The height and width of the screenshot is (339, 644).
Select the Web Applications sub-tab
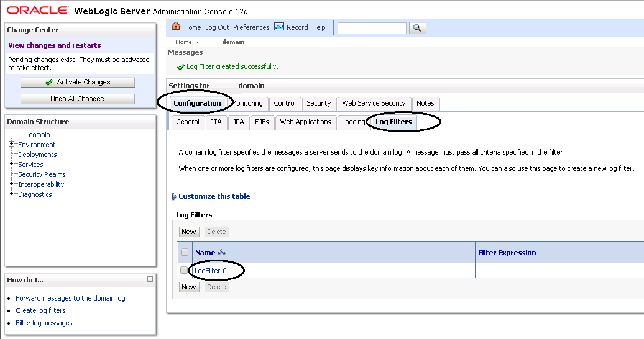pyautogui.click(x=305, y=122)
